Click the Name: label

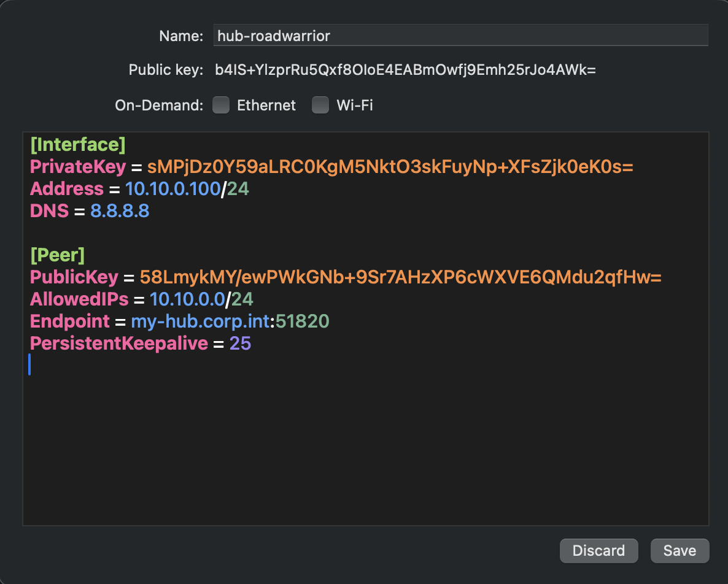(181, 36)
